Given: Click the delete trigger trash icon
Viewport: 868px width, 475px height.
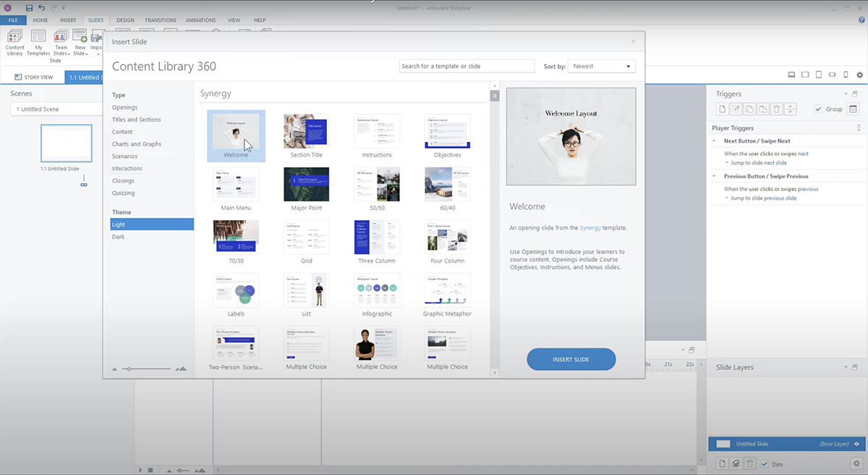Looking at the screenshot, I should click(x=776, y=109).
